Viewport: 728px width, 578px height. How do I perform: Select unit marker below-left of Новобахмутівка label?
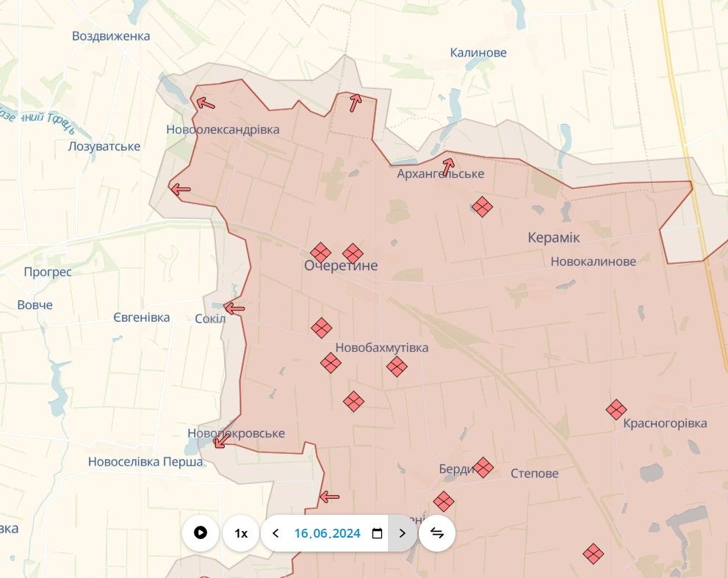pos(331,363)
